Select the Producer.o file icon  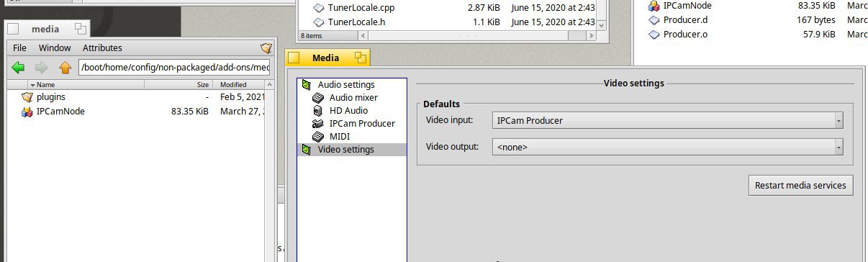point(654,35)
